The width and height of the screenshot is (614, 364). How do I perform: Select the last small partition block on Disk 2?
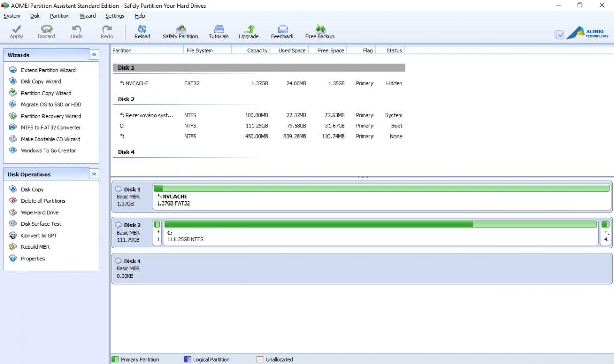tap(605, 233)
